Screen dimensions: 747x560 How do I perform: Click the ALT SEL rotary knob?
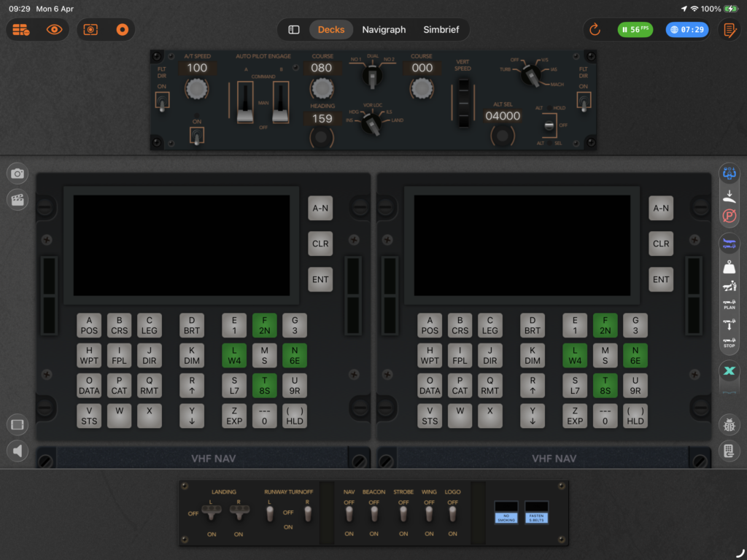tap(502, 136)
